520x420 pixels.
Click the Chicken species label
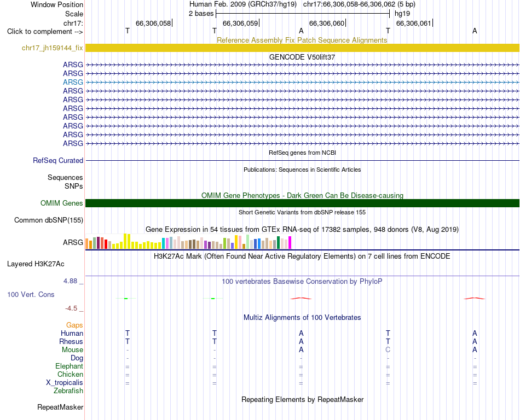point(70,374)
